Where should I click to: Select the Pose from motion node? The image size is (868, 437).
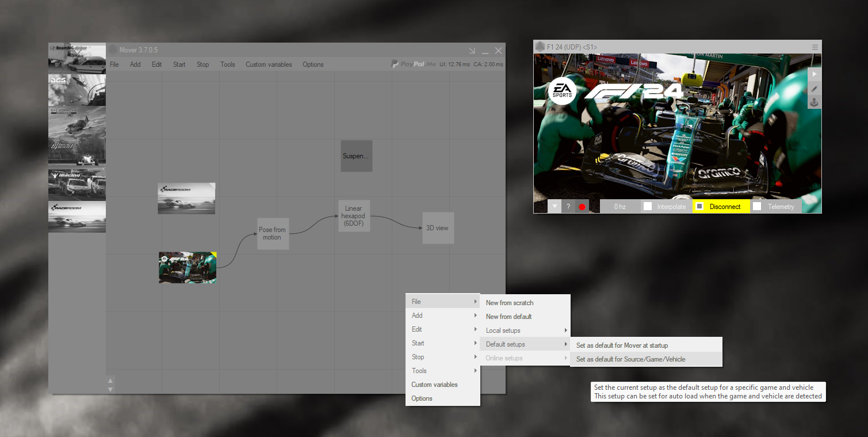[273, 233]
